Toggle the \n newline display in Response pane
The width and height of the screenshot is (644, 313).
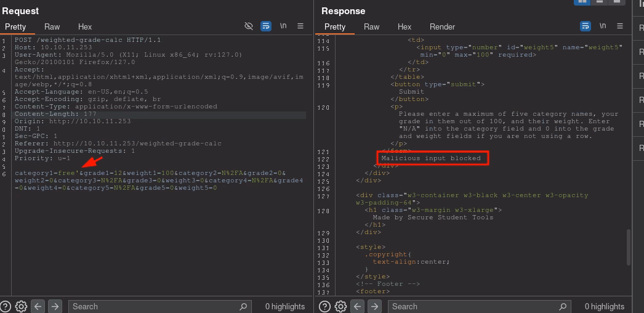(603, 26)
